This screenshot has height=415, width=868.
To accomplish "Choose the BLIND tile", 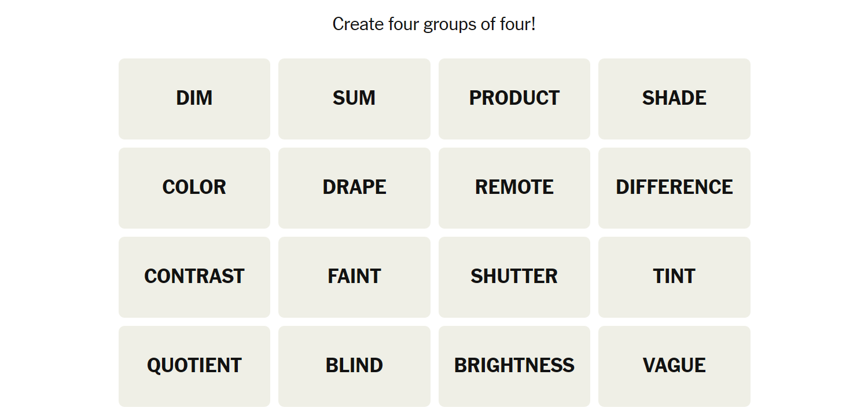I will pyautogui.click(x=354, y=366).
